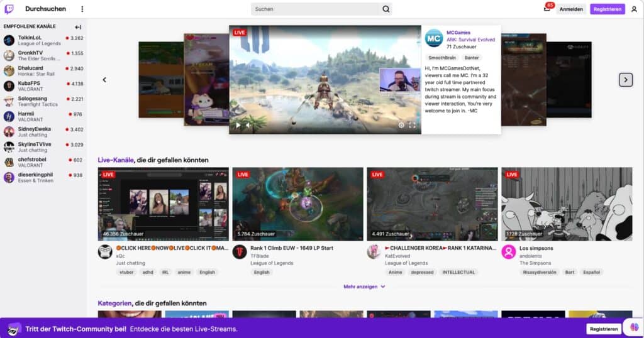Screen dimensions: 644x338
Task: Open the three-dot more menu
Action: (82, 9)
